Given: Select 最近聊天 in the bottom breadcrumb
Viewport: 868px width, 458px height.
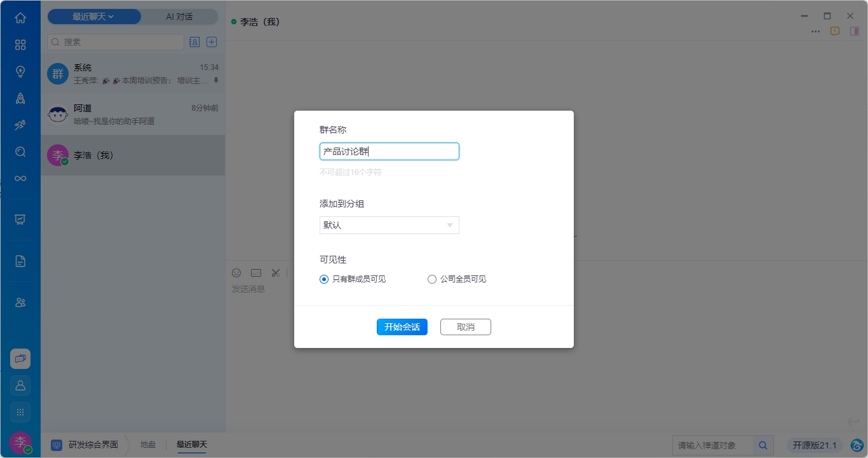Looking at the screenshot, I should click(x=192, y=445).
